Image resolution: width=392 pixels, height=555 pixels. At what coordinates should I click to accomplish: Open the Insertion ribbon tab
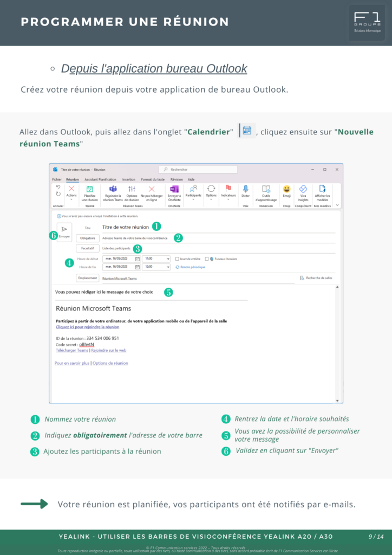click(x=129, y=179)
